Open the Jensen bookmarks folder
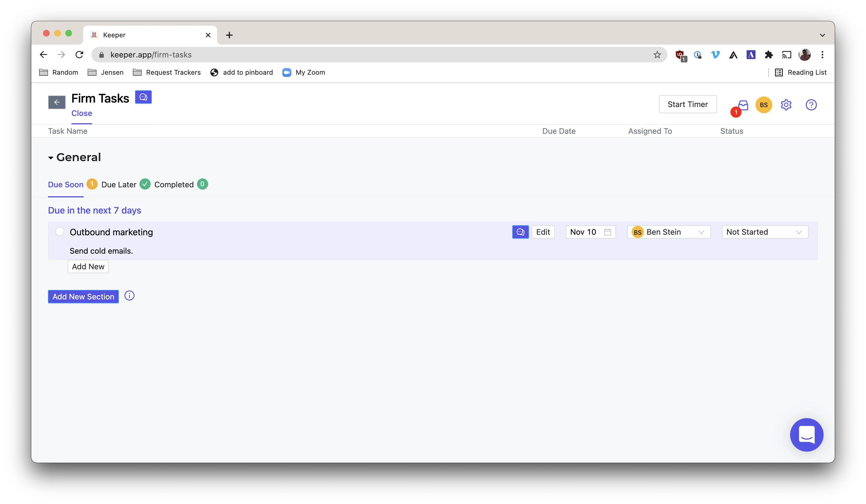866x504 pixels. pyautogui.click(x=105, y=72)
